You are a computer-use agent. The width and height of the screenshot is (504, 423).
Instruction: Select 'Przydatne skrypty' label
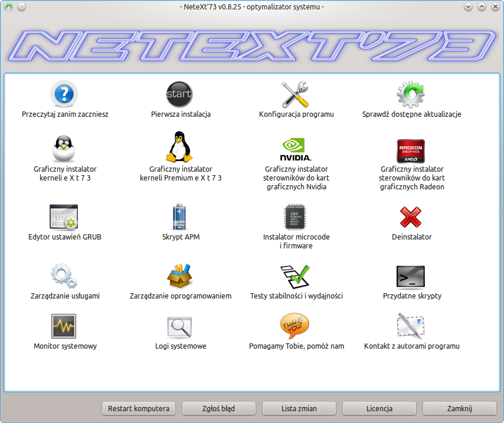tap(412, 296)
